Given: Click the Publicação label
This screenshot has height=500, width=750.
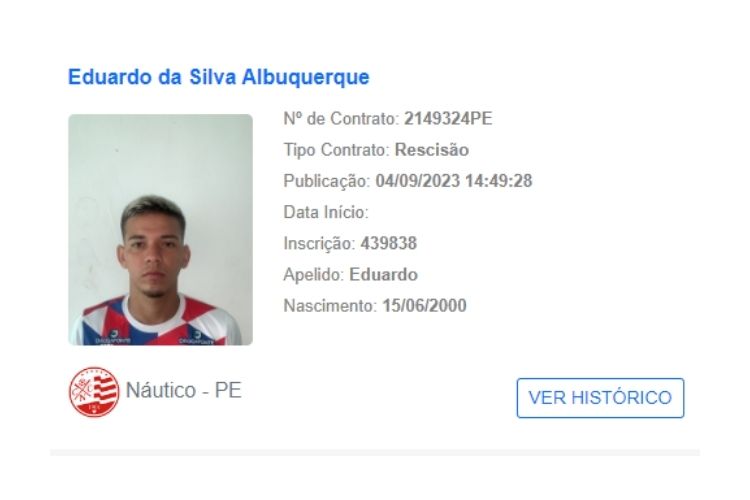Looking at the screenshot, I should click(327, 181).
